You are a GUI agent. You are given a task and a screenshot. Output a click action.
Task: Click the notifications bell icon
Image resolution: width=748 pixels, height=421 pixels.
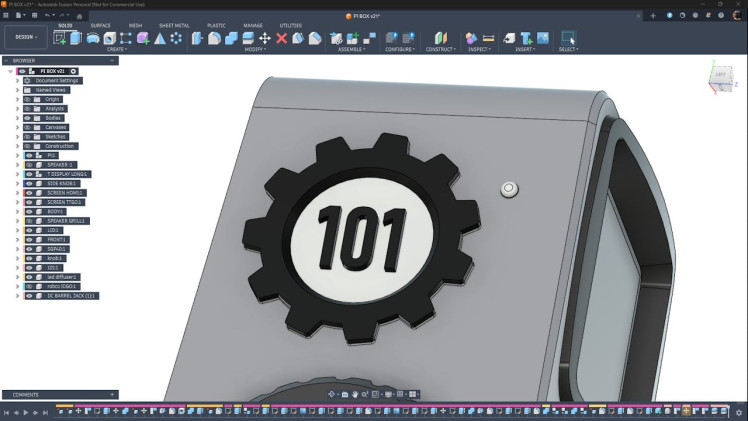[708, 16]
